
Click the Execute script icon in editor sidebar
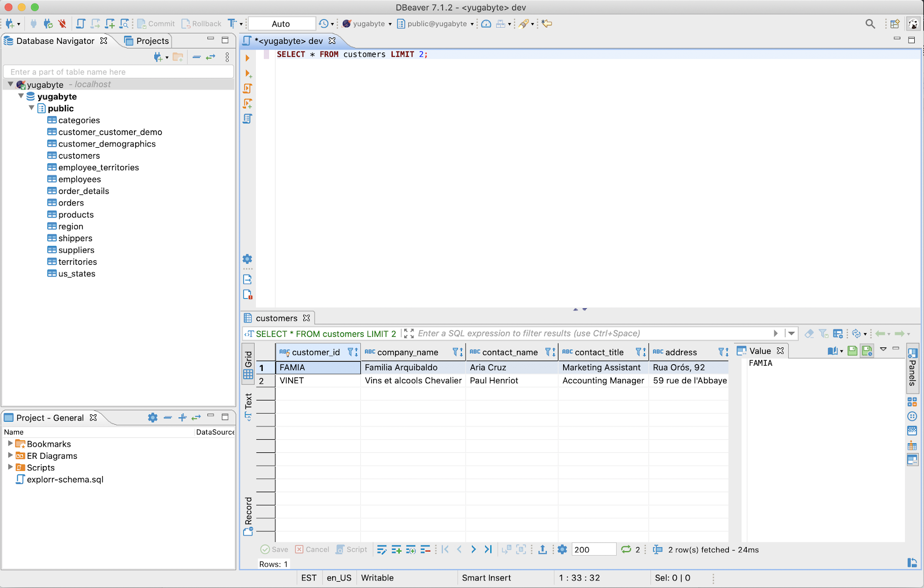coord(247,88)
